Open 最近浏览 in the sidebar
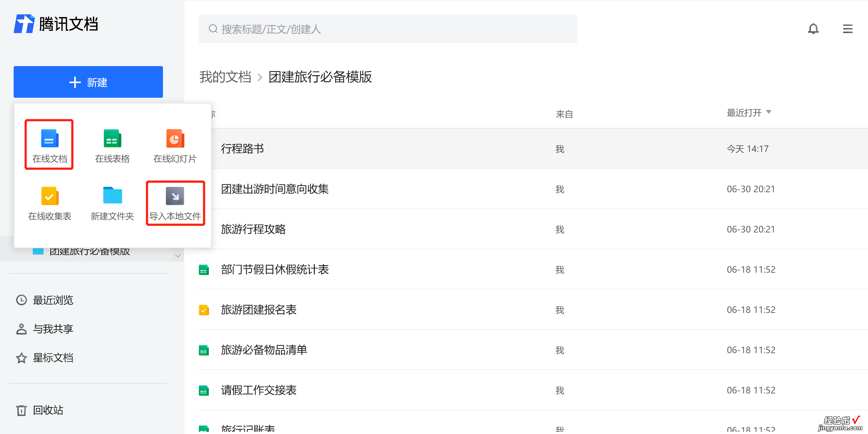Screen dimensions: 868x434 tap(53, 300)
